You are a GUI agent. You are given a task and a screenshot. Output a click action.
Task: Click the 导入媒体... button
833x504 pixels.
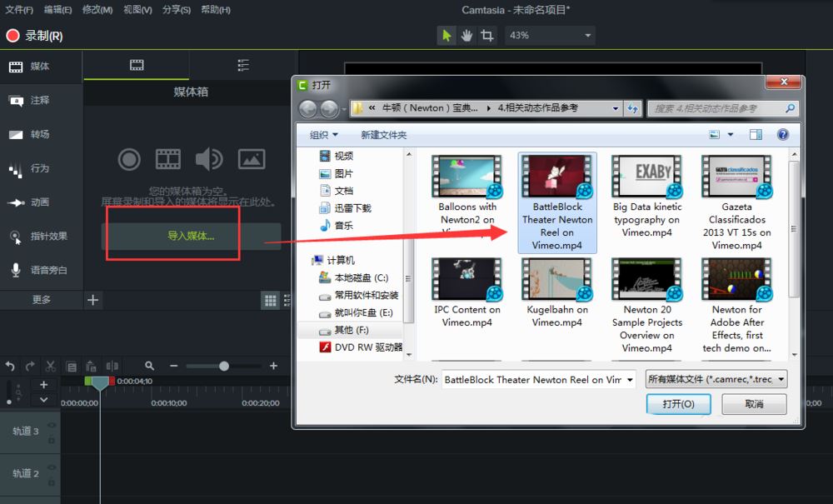[191, 236]
